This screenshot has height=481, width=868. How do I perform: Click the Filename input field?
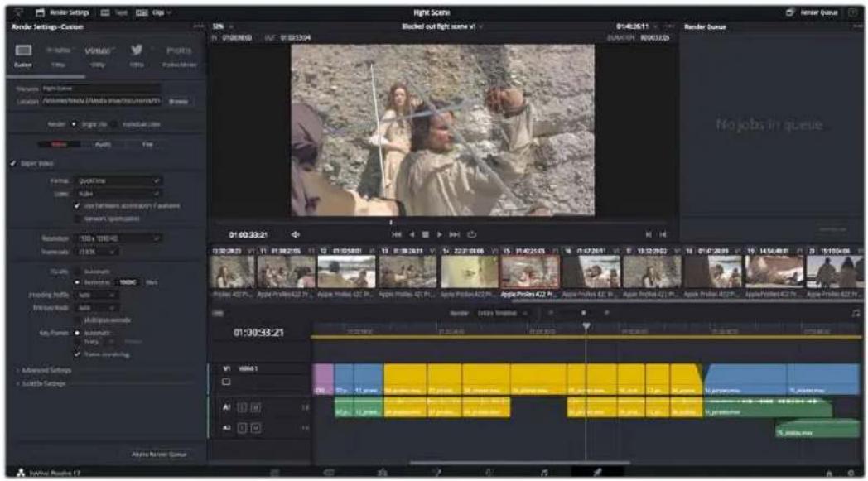(101, 88)
